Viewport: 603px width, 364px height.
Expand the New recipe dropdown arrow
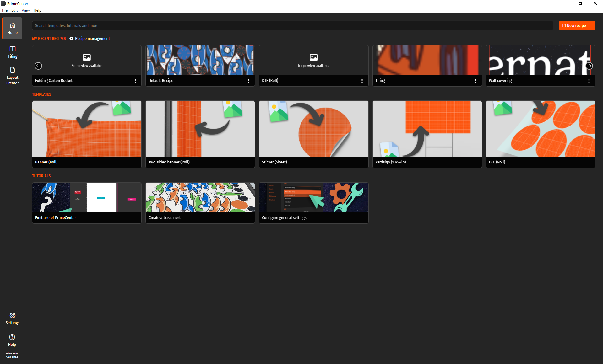[592, 25]
